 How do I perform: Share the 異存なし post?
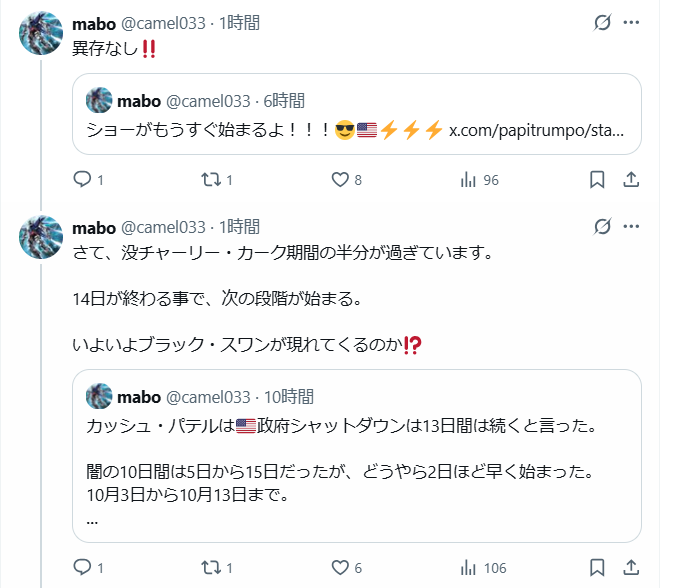click(631, 180)
